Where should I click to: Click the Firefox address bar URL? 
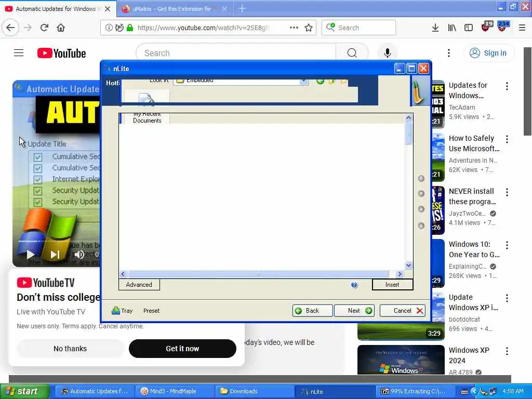click(204, 28)
